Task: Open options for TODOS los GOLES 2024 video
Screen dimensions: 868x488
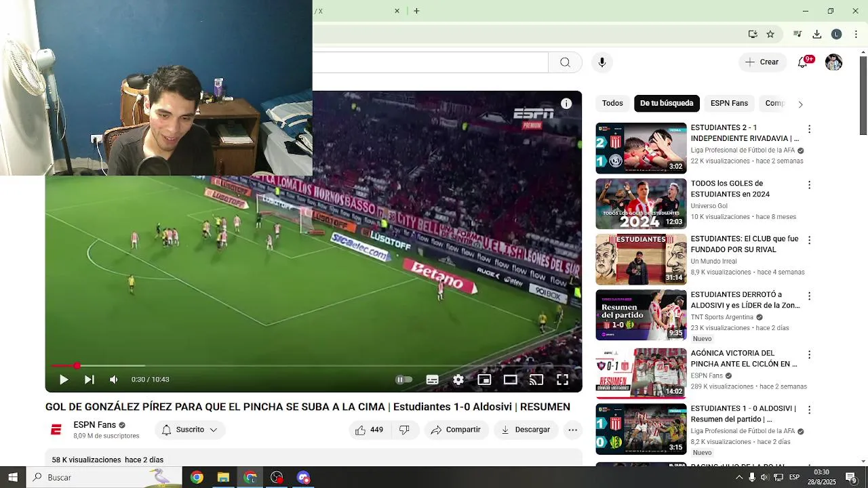Action: point(809,184)
